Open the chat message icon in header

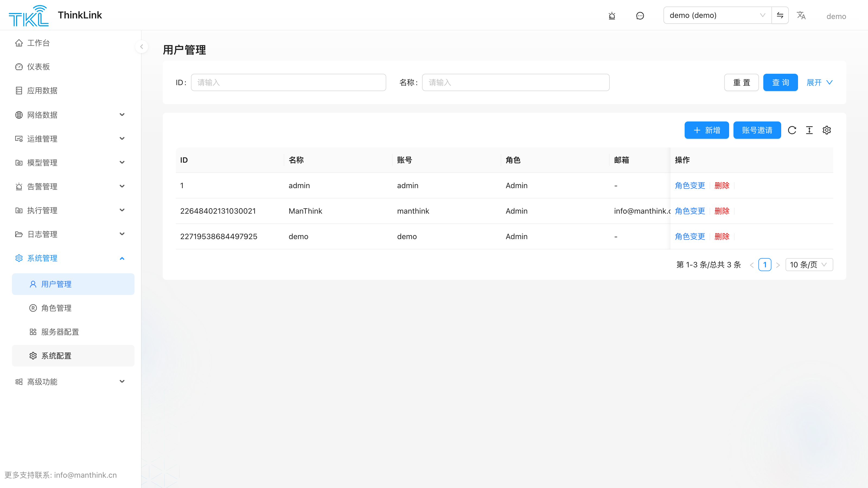[x=640, y=16]
